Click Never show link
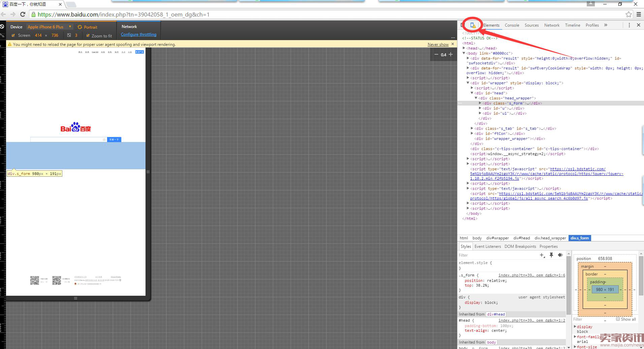 438,45
